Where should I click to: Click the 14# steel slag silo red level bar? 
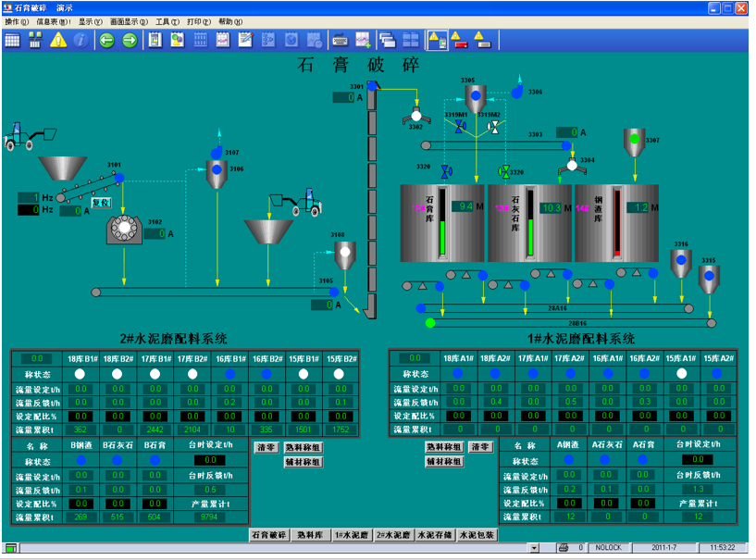(x=617, y=223)
